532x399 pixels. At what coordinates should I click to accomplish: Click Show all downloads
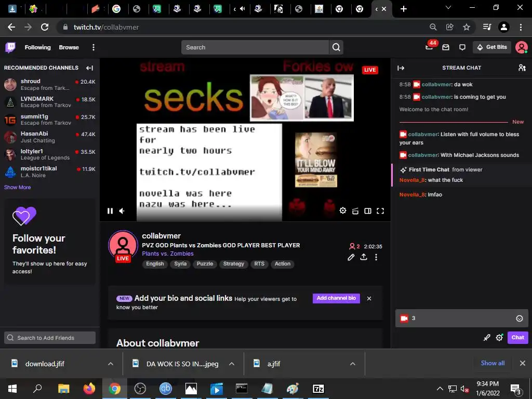click(x=493, y=363)
